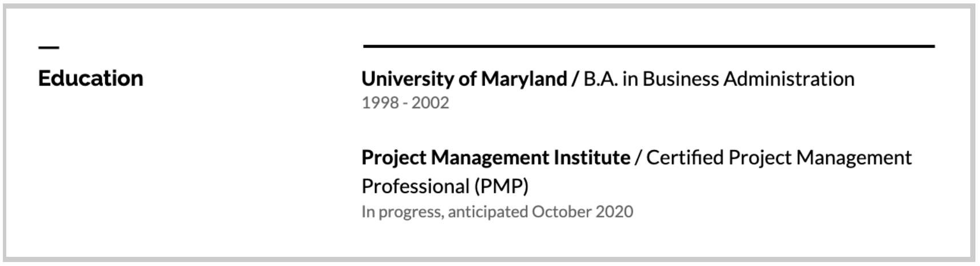
Task: Click the bold Project Management Institute text
Action: coord(496,158)
